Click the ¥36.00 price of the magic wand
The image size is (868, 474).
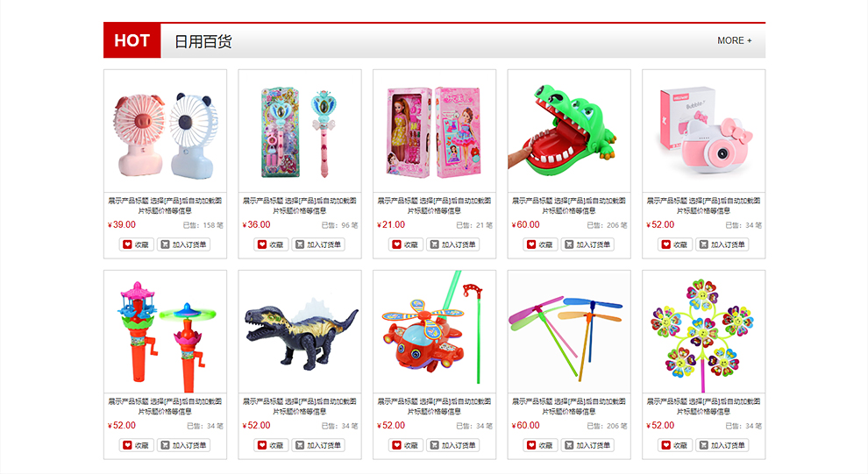click(256, 224)
